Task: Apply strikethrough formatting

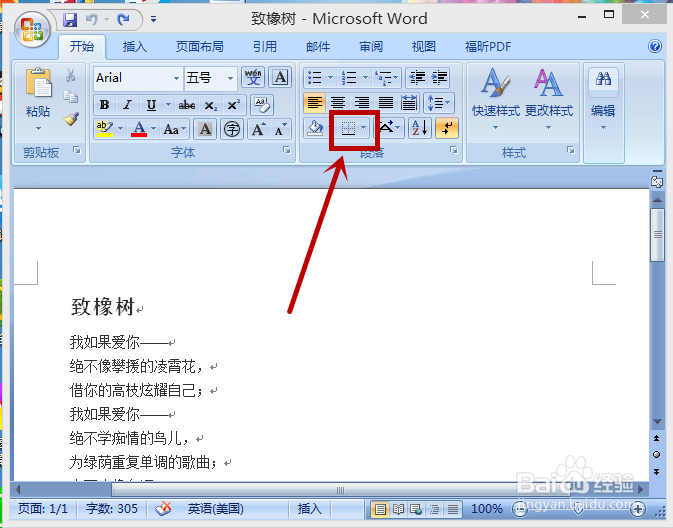Action: pyautogui.click(x=187, y=105)
